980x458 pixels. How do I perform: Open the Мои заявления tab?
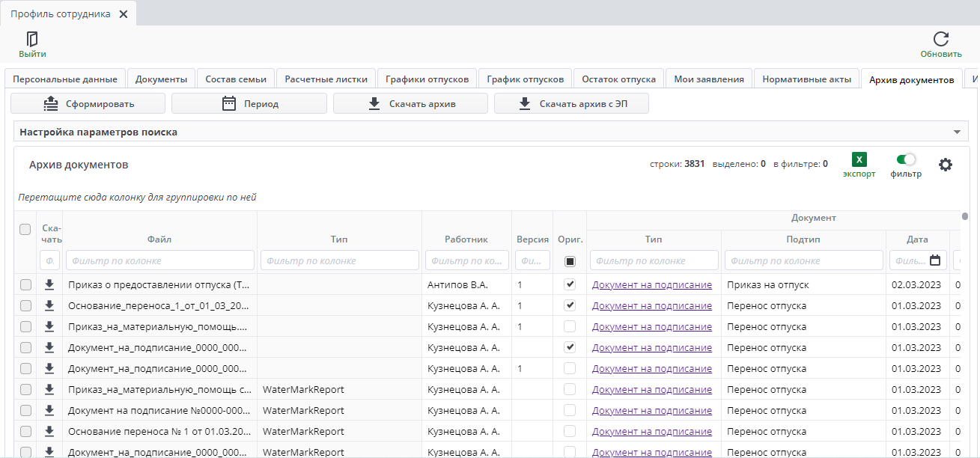point(708,79)
